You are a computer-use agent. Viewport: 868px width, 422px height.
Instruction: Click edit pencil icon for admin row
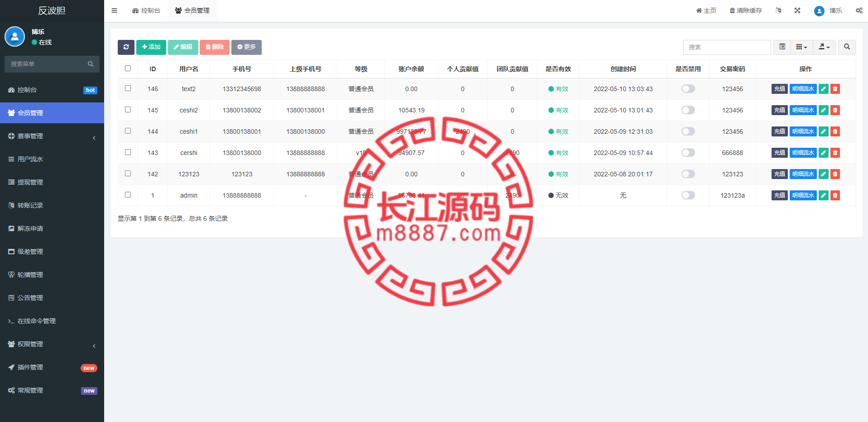click(824, 195)
